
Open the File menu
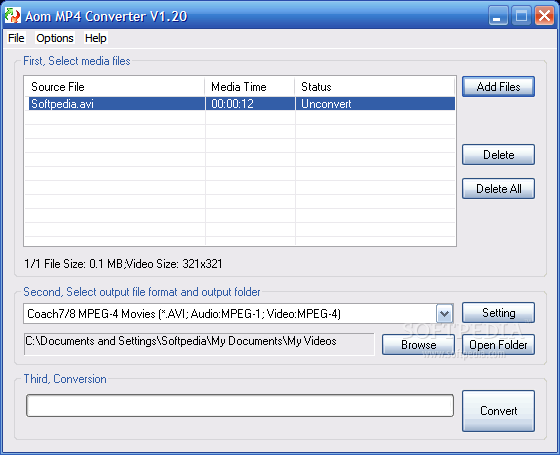[16, 38]
